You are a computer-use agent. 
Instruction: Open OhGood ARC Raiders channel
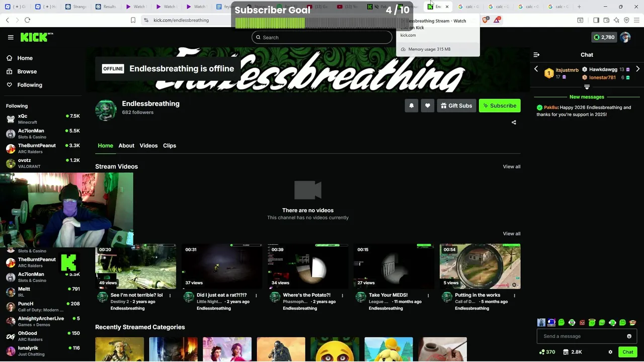pyautogui.click(x=43, y=336)
